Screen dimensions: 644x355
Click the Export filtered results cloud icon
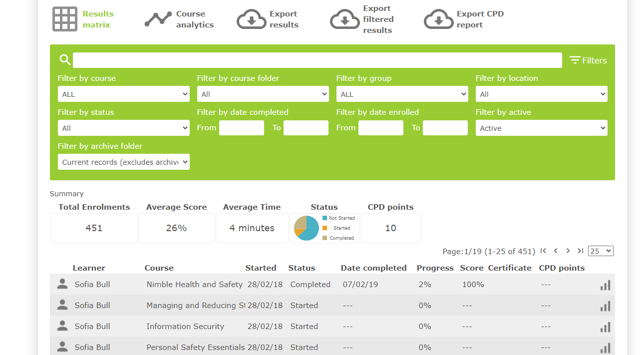pos(345,19)
